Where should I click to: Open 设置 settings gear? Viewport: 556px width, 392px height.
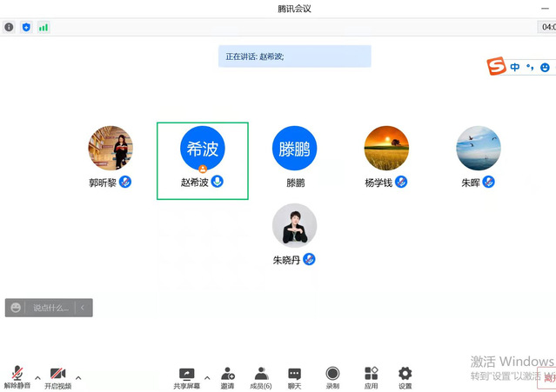(x=405, y=375)
